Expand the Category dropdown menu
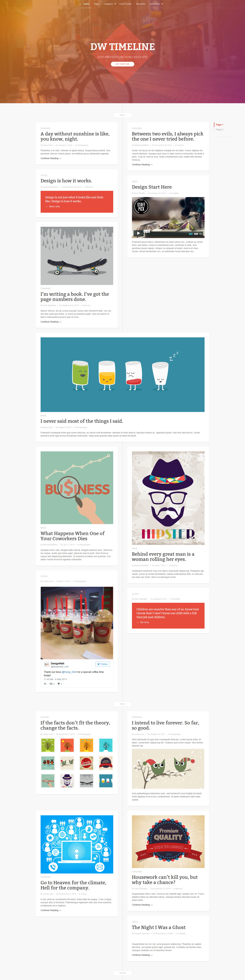 pos(110,4)
